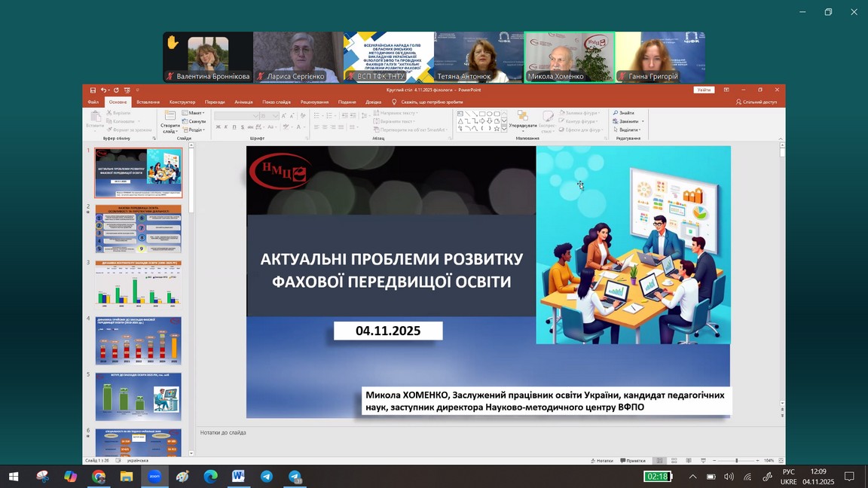Click the Find (Знайти) magnifier icon
The image size is (868, 488).
[x=616, y=113]
